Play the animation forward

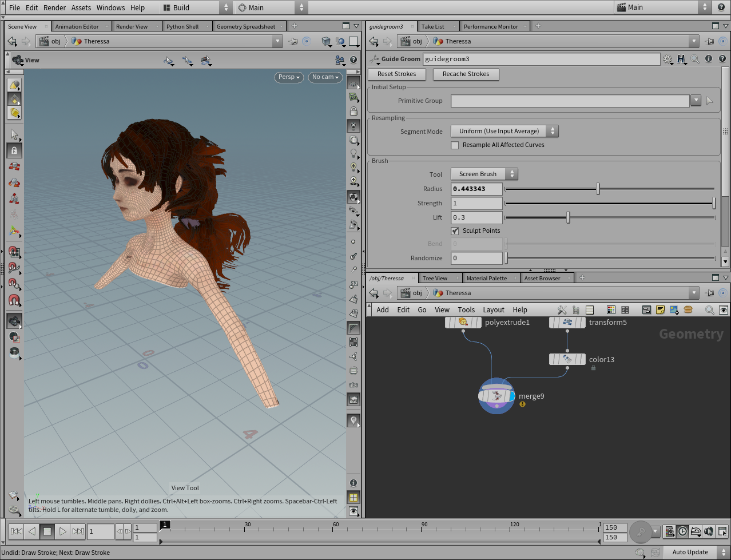pyautogui.click(x=63, y=531)
